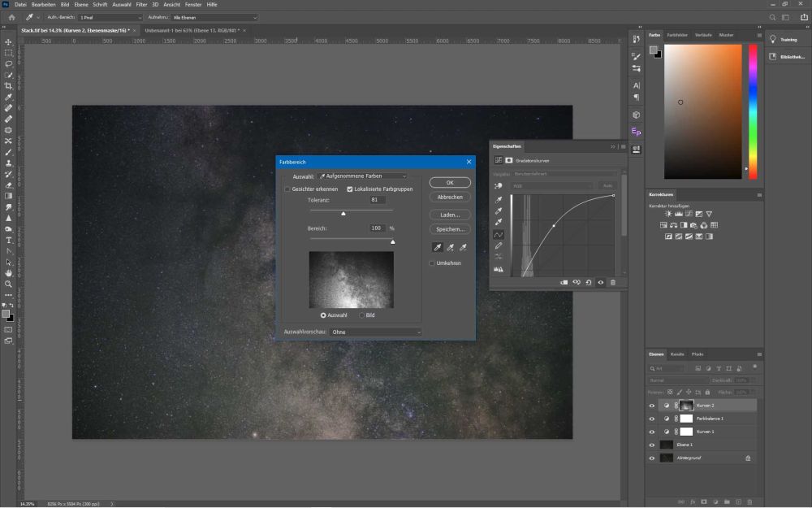Click the trash icon at bottom of Eigenschaften panel
The image size is (812, 508).
[x=613, y=282]
